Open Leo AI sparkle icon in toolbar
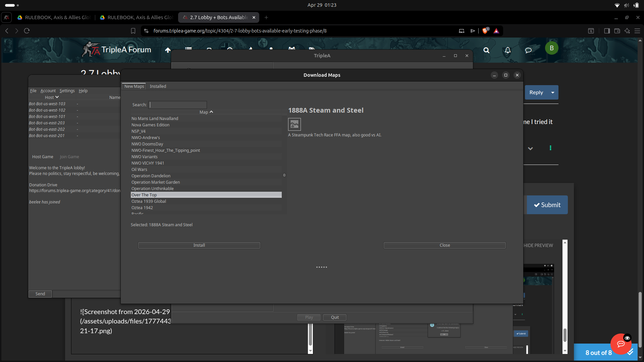This screenshot has width=644, height=362. [627, 31]
